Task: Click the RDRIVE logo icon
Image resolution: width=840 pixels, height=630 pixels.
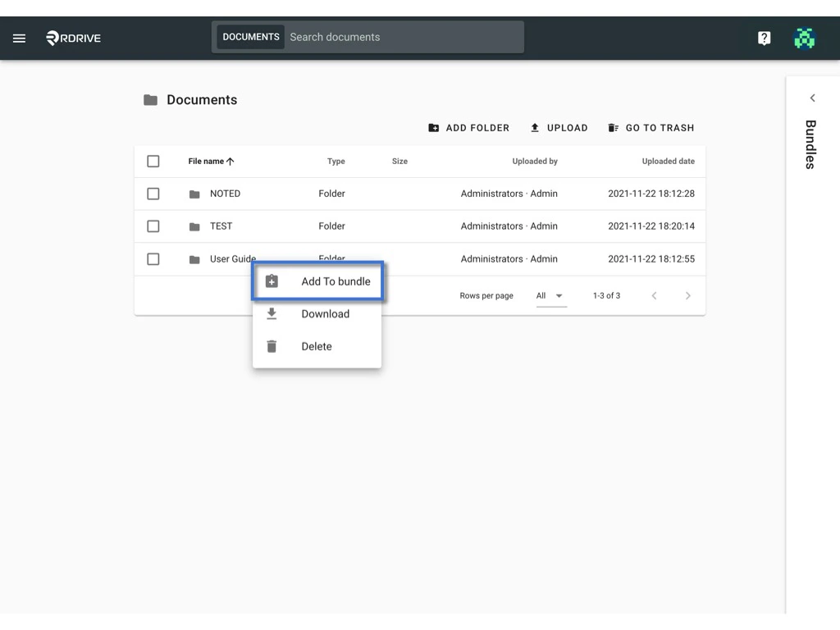Action: pyautogui.click(x=52, y=38)
